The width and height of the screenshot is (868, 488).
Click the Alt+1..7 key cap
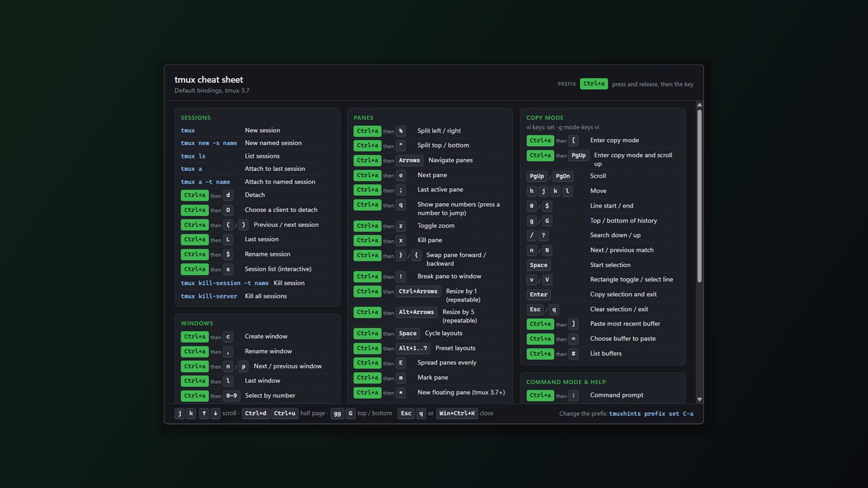click(414, 348)
